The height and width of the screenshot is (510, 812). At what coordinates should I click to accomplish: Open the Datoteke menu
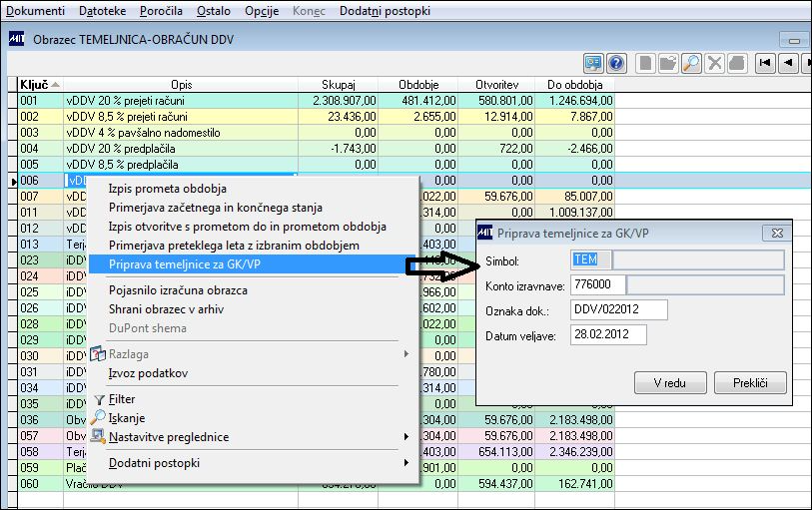(x=103, y=11)
